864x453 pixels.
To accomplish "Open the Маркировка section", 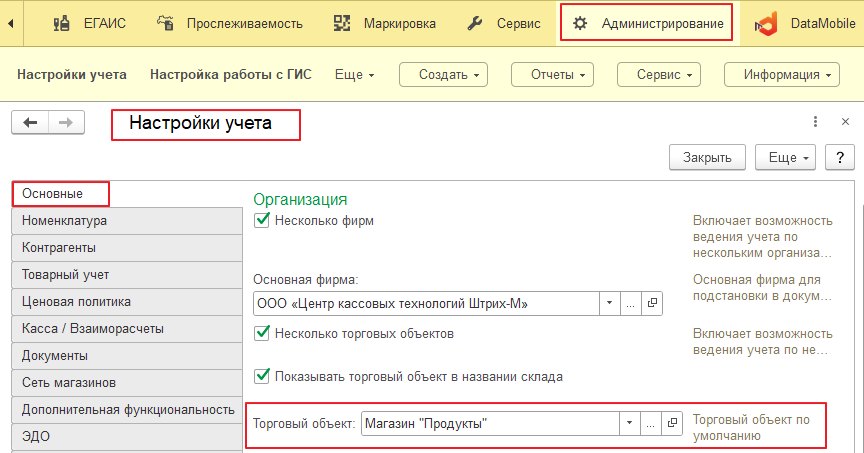I will coord(385,23).
